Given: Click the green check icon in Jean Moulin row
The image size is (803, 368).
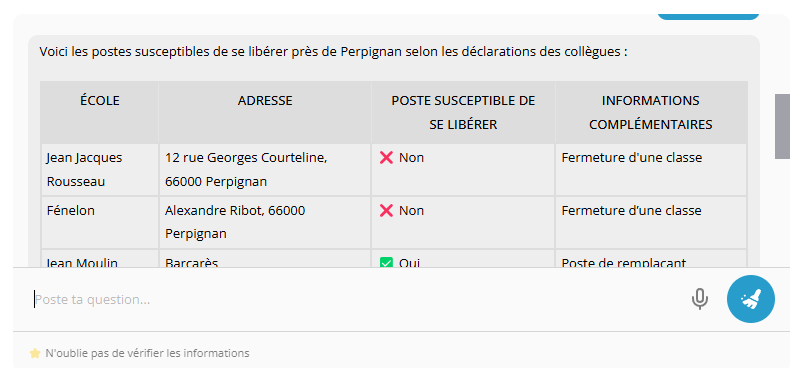Looking at the screenshot, I should point(386,263).
